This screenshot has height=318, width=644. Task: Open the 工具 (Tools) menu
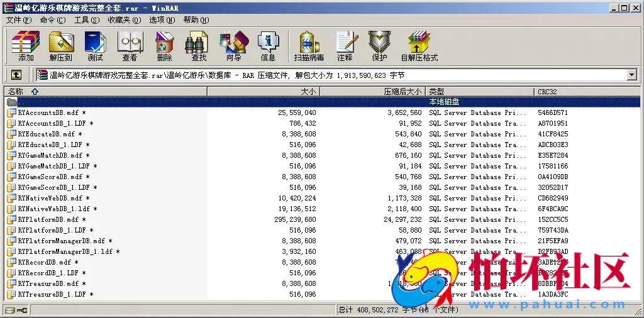coord(86,20)
